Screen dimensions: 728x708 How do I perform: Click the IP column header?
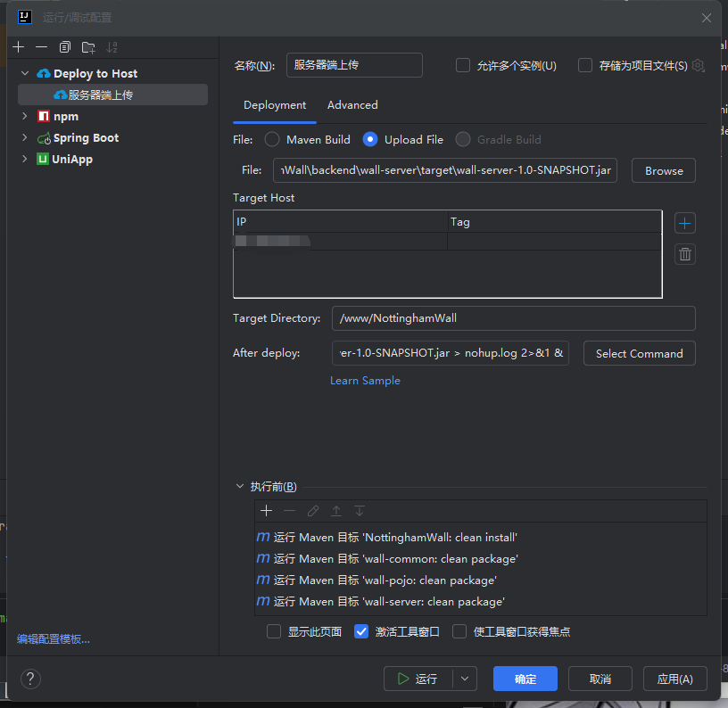[x=341, y=222]
